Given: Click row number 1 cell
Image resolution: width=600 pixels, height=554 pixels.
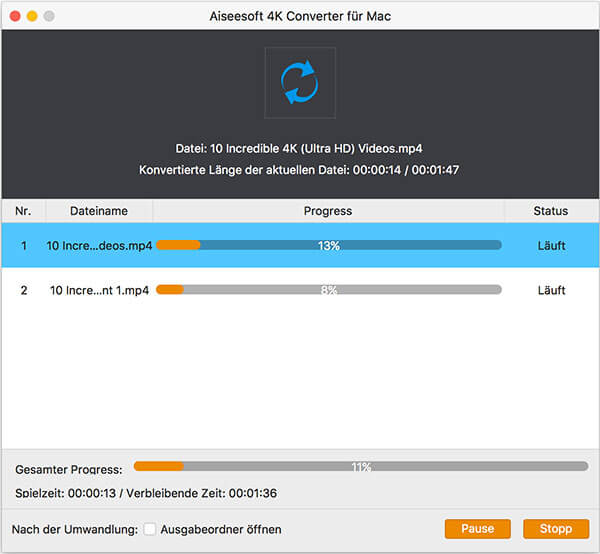Looking at the screenshot, I should 24,246.
